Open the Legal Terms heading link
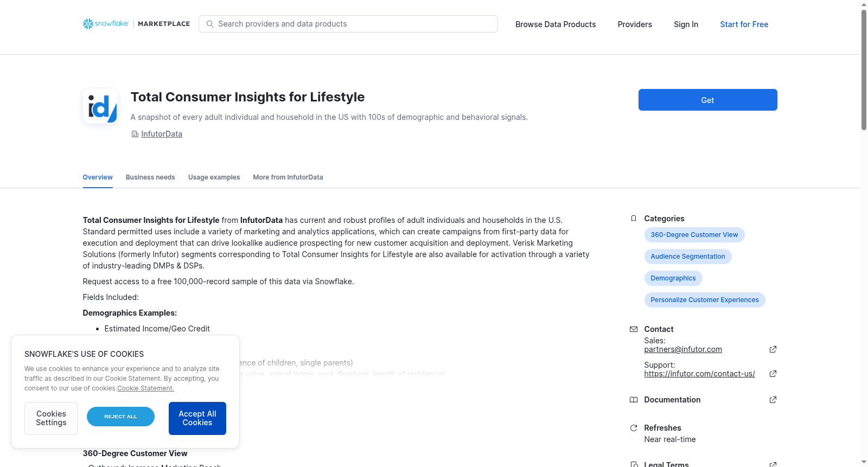The height and width of the screenshot is (467, 868). [666, 464]
